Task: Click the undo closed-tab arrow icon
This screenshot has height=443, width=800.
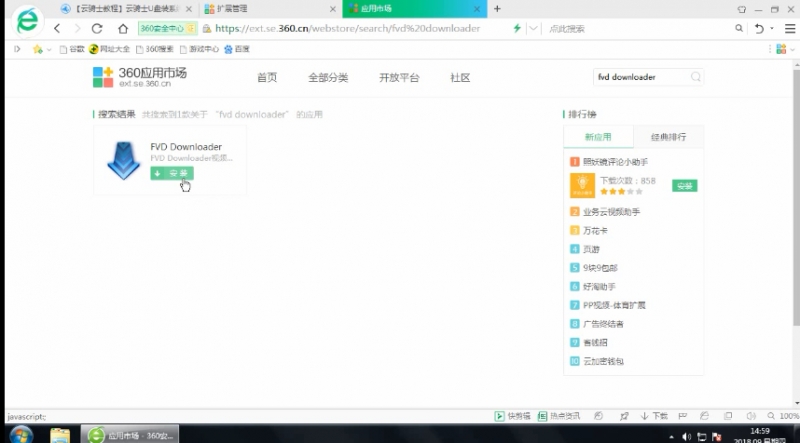Action: click(x=759, y=29)
